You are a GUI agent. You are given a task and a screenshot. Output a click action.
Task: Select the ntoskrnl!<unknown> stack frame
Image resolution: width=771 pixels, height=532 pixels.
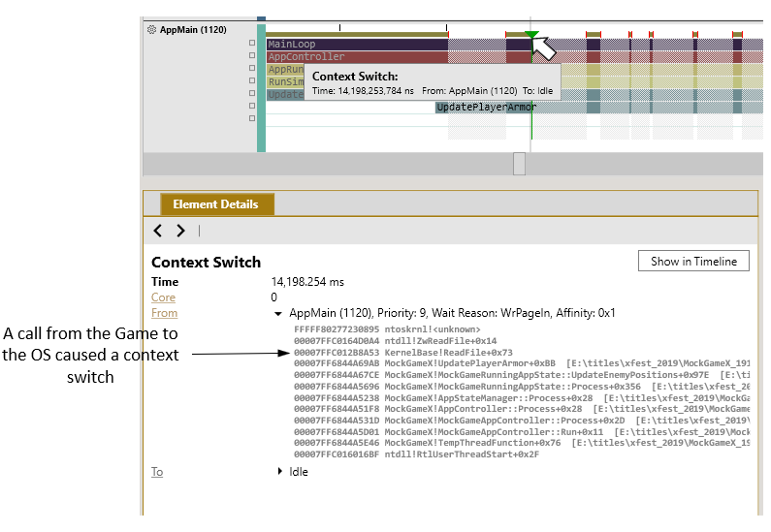pyautogui.click(x=387, y=329)
